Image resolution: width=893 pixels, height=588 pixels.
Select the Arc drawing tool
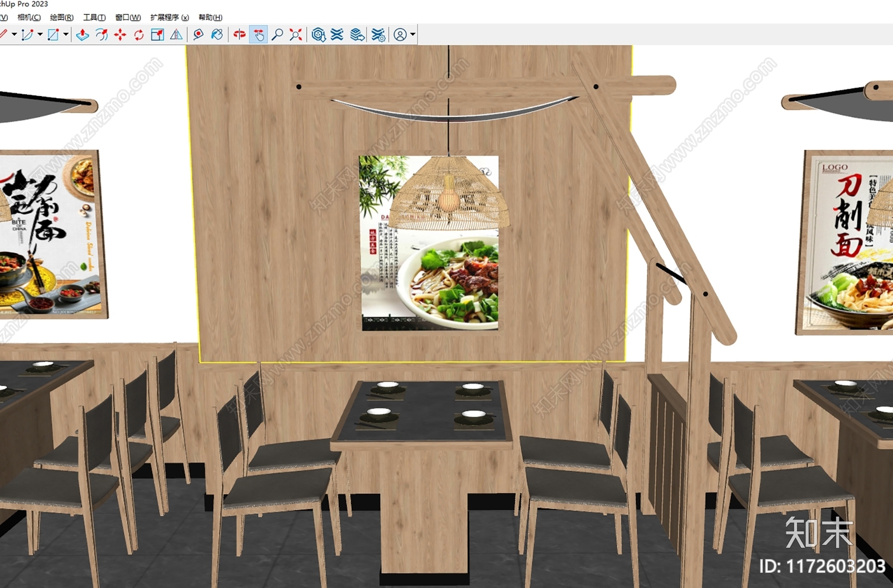27,35
